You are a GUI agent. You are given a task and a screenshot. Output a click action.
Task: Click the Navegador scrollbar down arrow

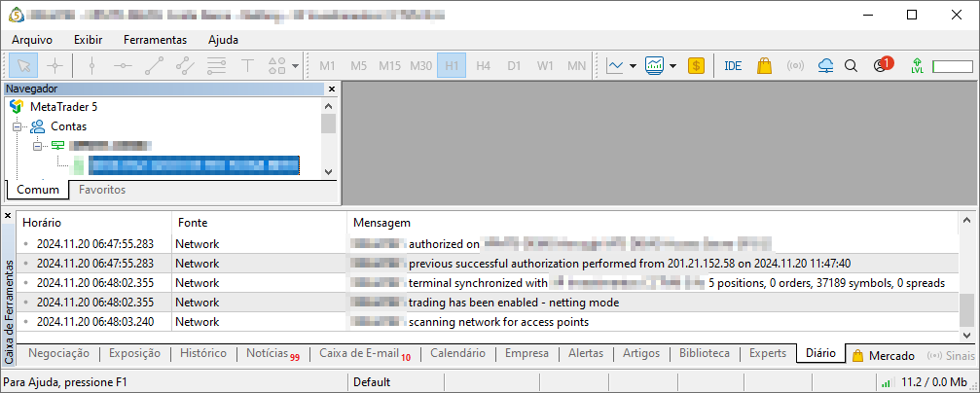tap(329, 171)
